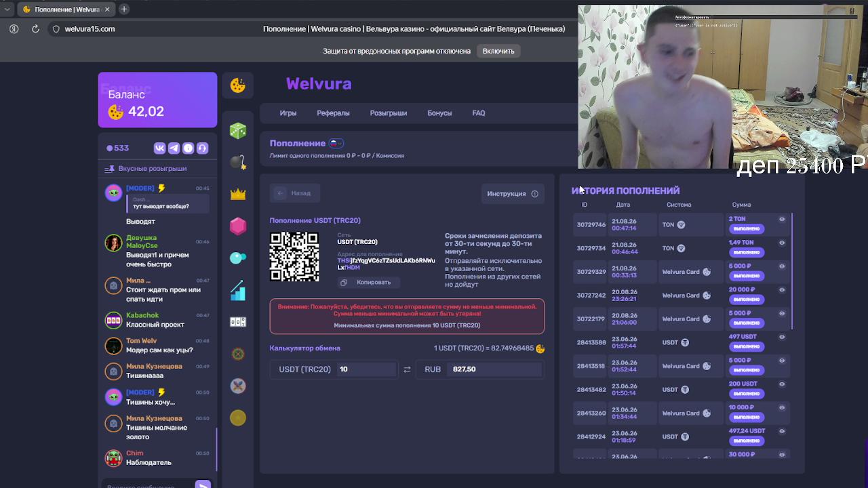868x488 pixels.
Task: Click the browser address bar welvura15.com
Action: [90, 29]
